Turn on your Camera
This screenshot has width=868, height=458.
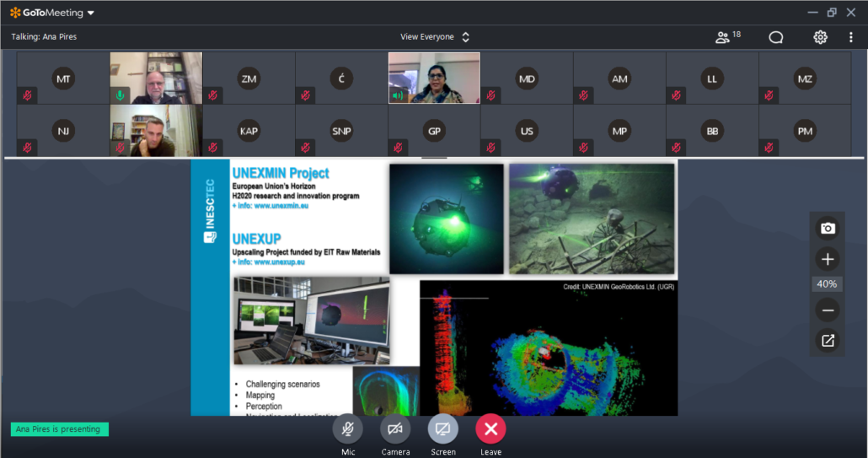(x=395, y=428)
